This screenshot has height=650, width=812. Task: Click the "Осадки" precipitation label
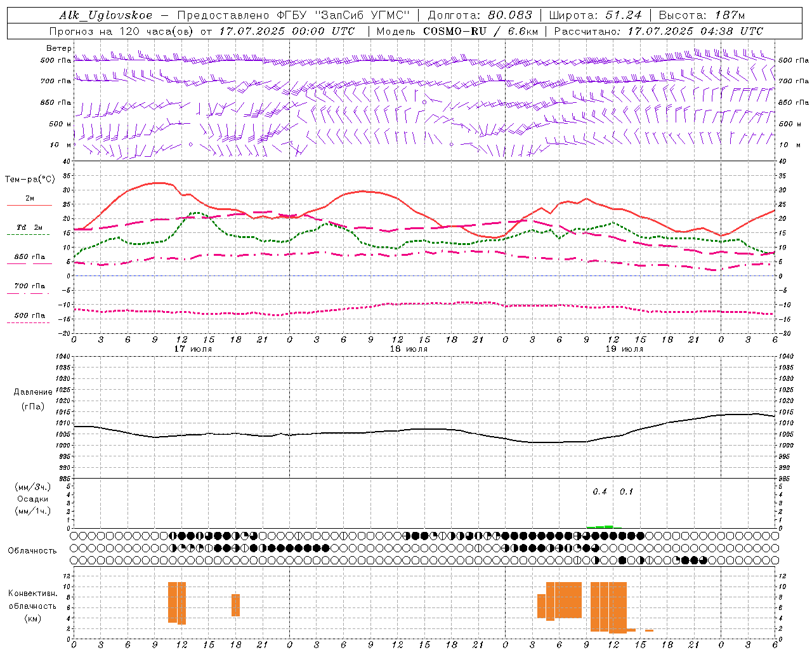click(33, 499)
